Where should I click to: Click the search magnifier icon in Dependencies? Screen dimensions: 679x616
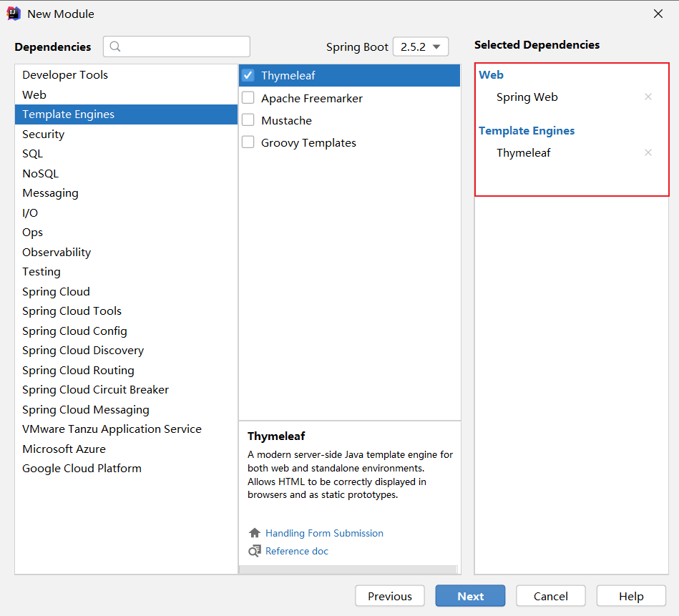(x=115, y=47)
